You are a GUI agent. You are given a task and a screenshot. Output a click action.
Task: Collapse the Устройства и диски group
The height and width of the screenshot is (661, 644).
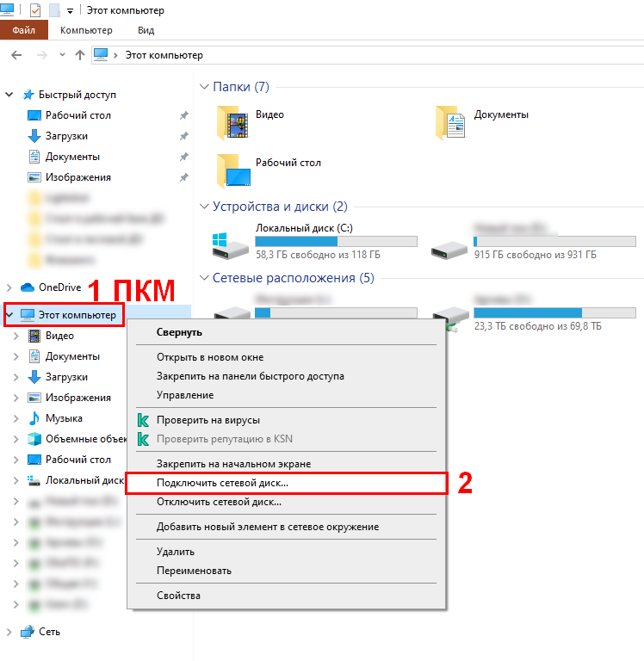tap(204, 207)
